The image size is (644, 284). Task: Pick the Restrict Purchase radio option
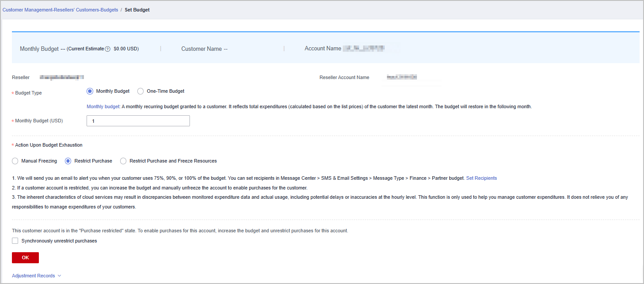[x=68, y=161]
